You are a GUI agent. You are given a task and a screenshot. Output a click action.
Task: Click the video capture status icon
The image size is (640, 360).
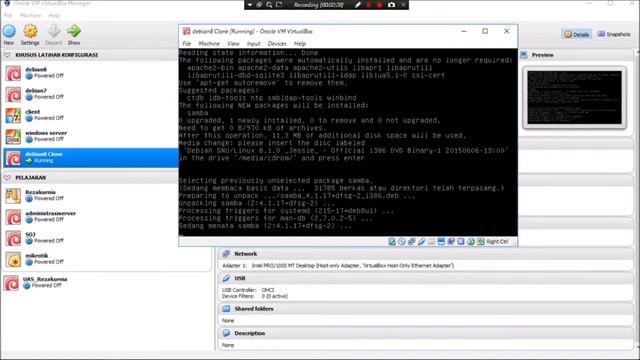(x=451, y=242)
